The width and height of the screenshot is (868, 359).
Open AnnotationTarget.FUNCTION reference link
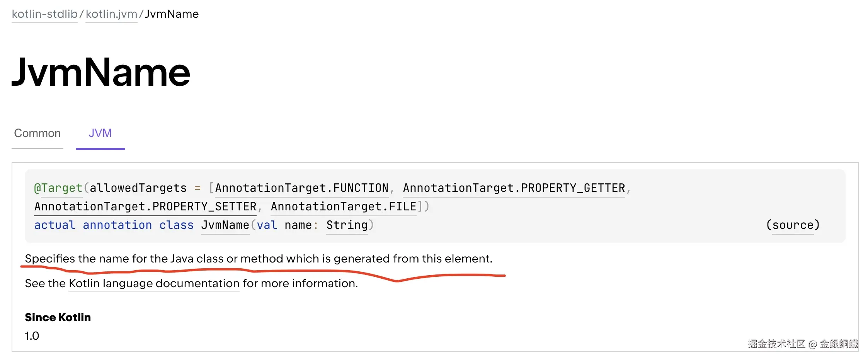click(301, 188)
